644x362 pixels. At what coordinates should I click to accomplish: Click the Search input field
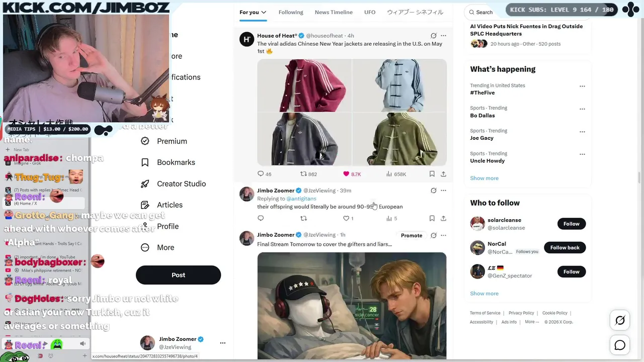pyautogui.click(x=486, y=12)
